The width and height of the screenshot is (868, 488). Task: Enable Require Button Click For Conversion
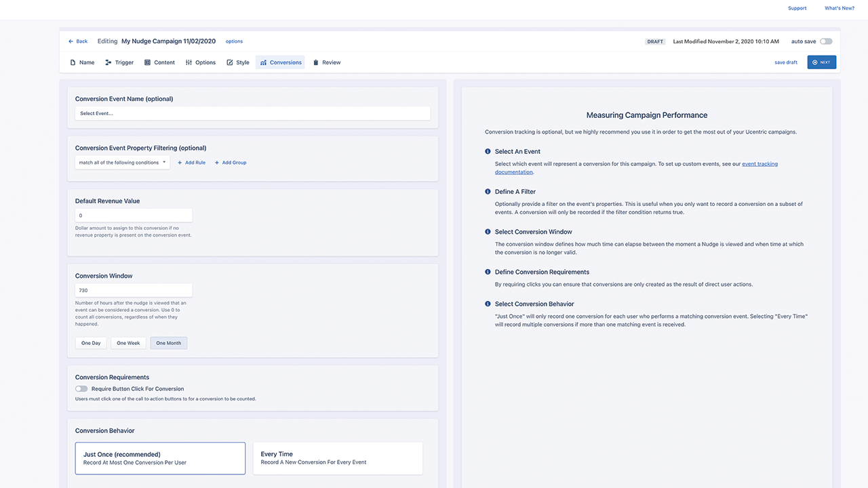(x=81, y=389)
